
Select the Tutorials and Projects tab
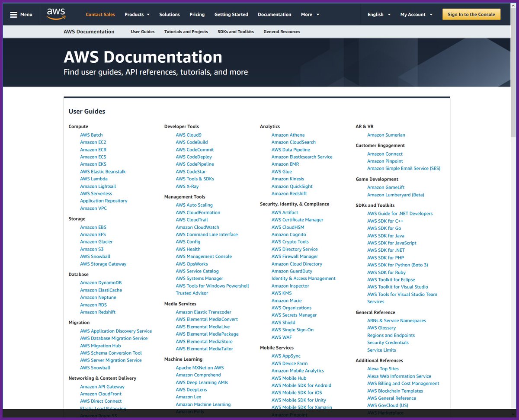(x=186, y=31)
